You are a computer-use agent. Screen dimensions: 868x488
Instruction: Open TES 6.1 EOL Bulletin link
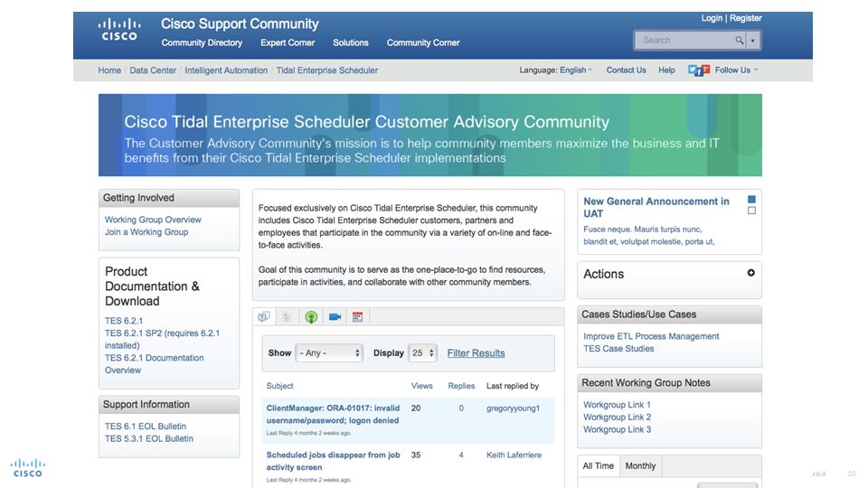pyautogui.click(x=146, y=426)
